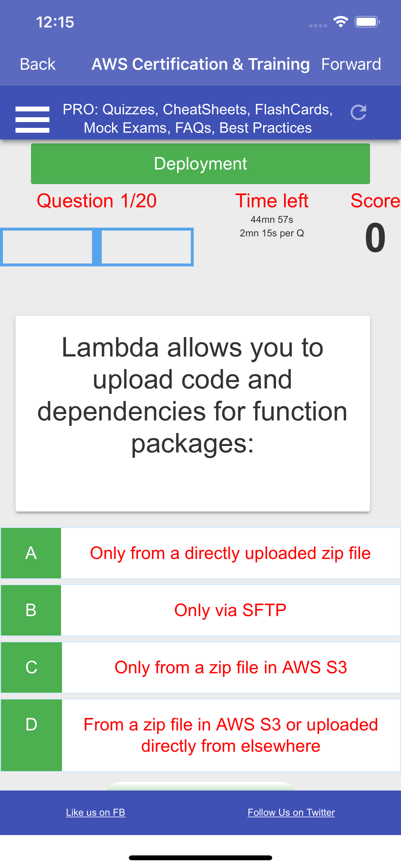Choose answer 'Only via SFTP'

coord(230,610)
